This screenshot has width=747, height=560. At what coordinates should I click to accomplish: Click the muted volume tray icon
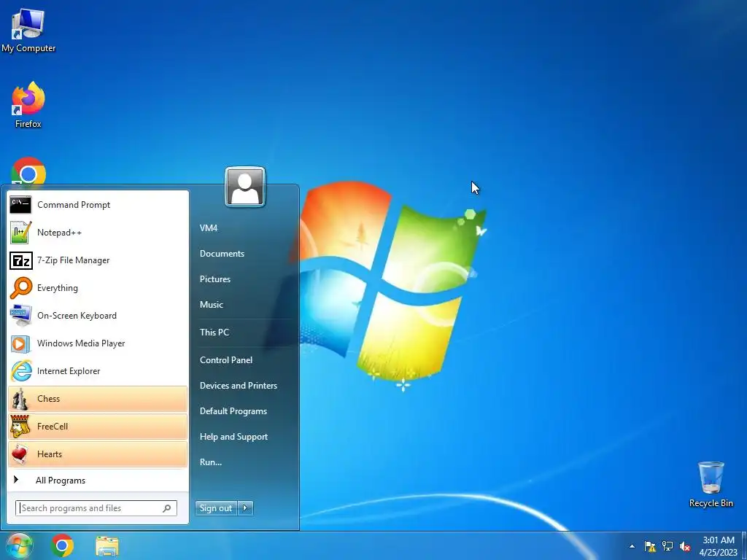coord(685,546)
